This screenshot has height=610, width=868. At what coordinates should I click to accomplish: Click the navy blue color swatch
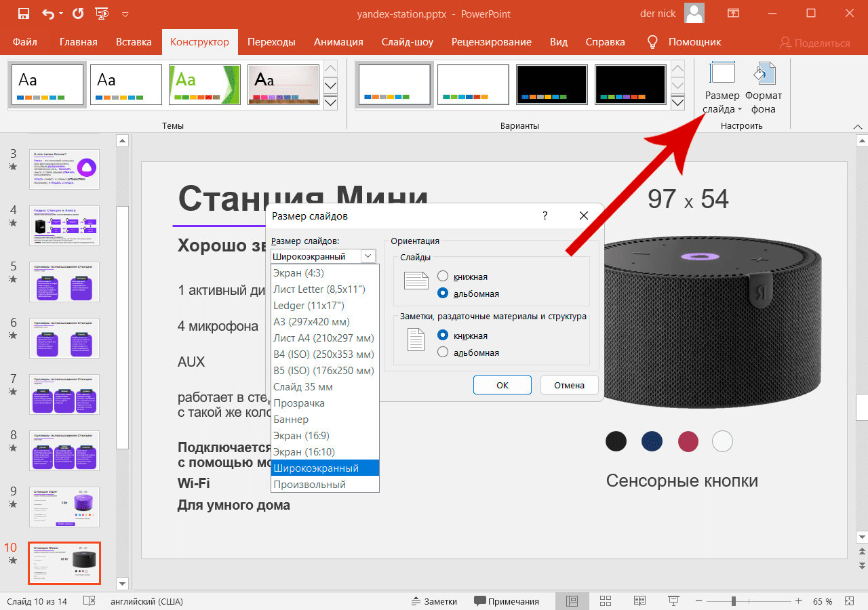[x=652, y=441]
